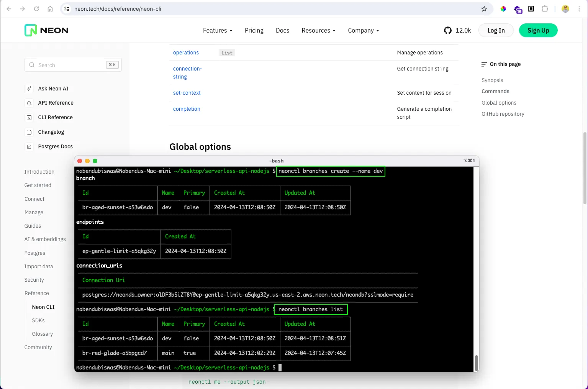Expand the Introduction sidebar section
Screen dimensions: 588x389
point(39,172)
